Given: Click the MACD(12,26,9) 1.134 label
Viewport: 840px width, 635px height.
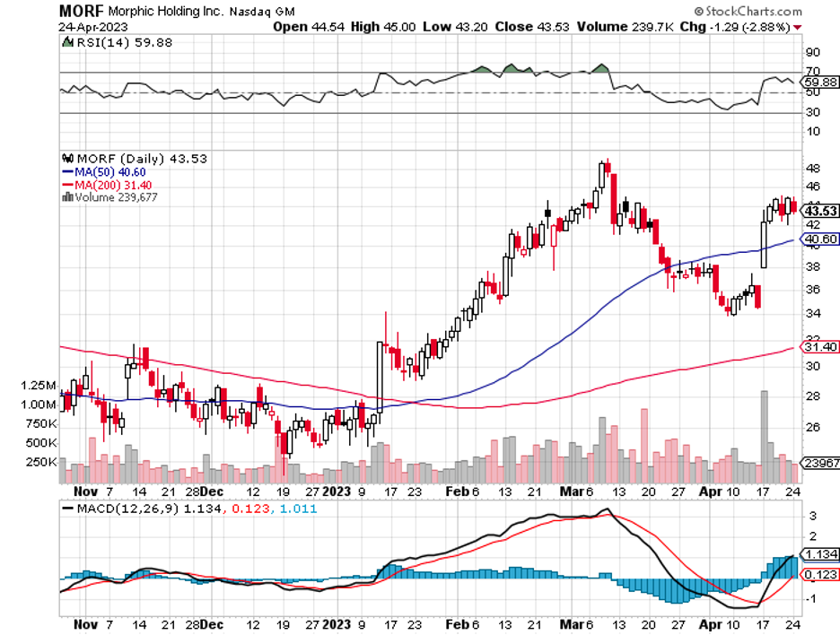Looking at the screenshot, I should (149, 509).
